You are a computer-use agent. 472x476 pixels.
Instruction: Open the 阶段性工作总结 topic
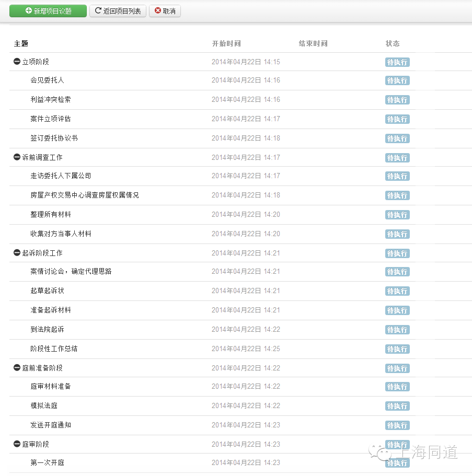pyautogui.click(x=54, y=349)
